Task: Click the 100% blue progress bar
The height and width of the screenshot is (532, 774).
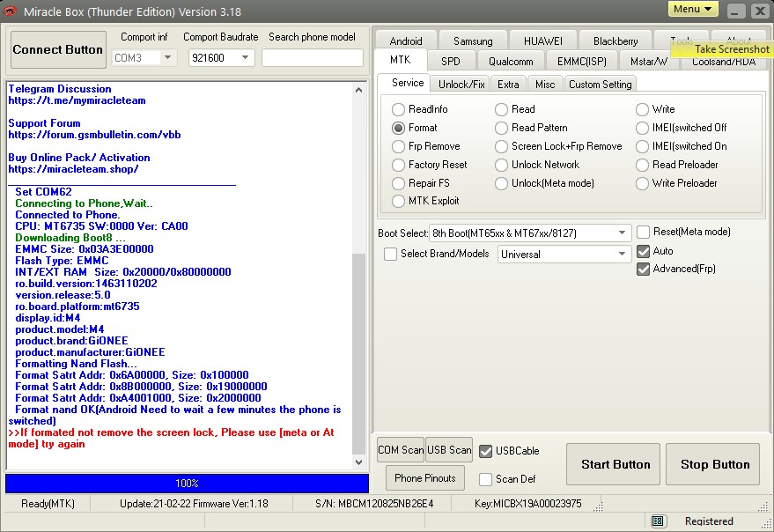Action: [x=187, y=484]
